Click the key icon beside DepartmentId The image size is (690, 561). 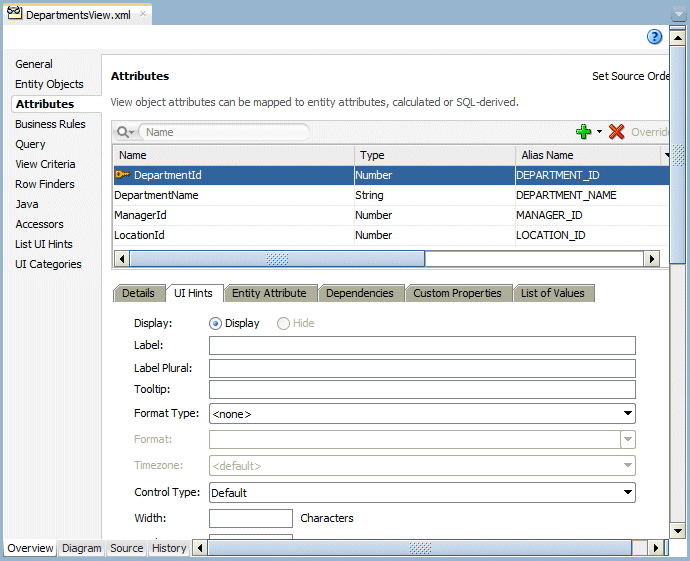[x=122, y=175]
